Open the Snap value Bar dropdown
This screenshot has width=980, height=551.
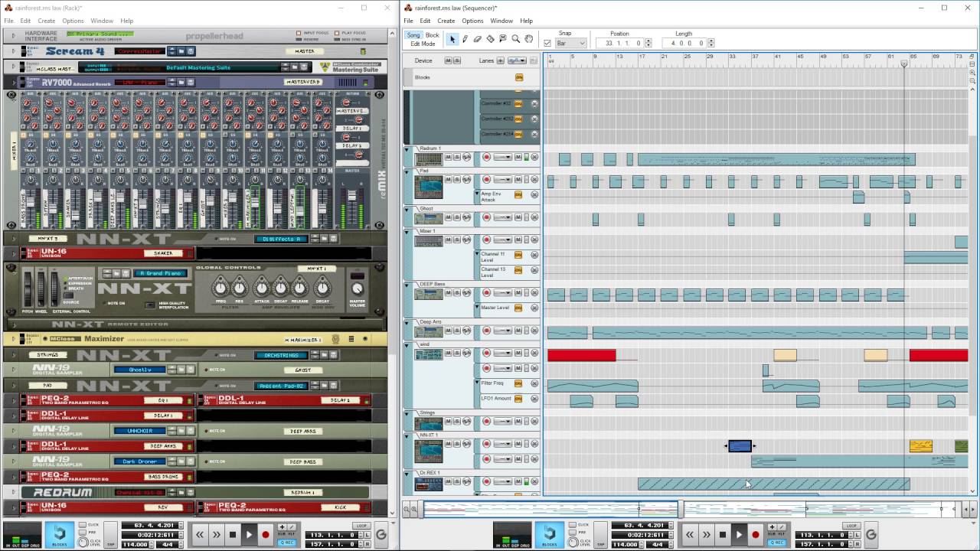pos(570,44)
